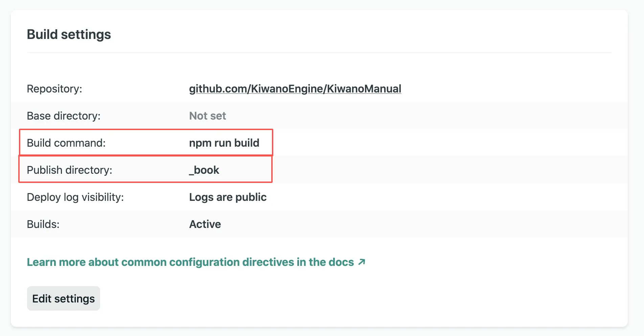The width and height of the screenshot is (644, 336).
Task: Click the Builds label
Action: click(x=43, y=224)
